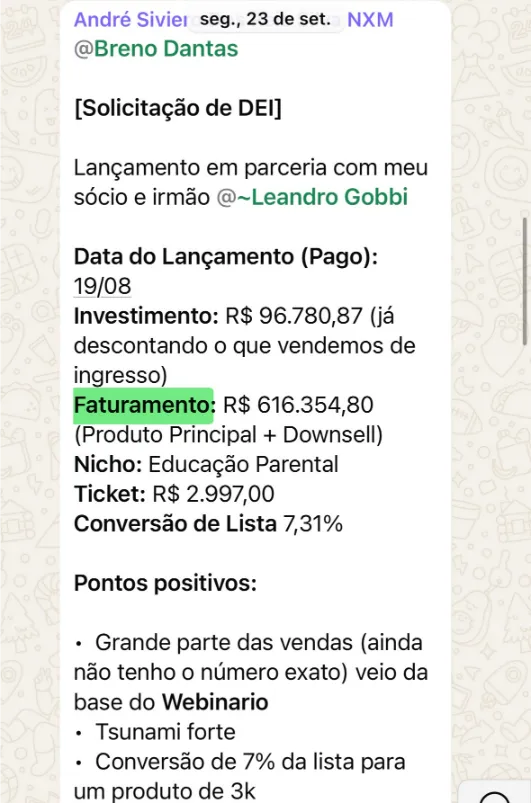Click the chat scrollbar handle
This screenshot has height=803, width=531.
click(524, 282)
